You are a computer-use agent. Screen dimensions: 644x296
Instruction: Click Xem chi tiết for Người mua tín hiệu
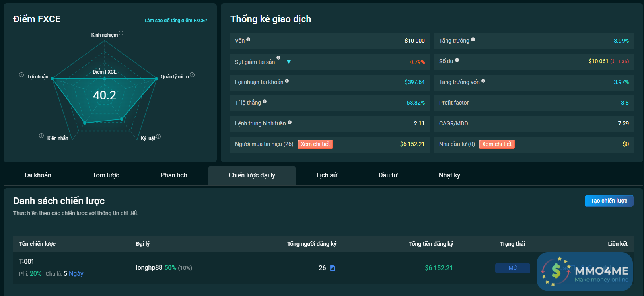coord(315,144)
